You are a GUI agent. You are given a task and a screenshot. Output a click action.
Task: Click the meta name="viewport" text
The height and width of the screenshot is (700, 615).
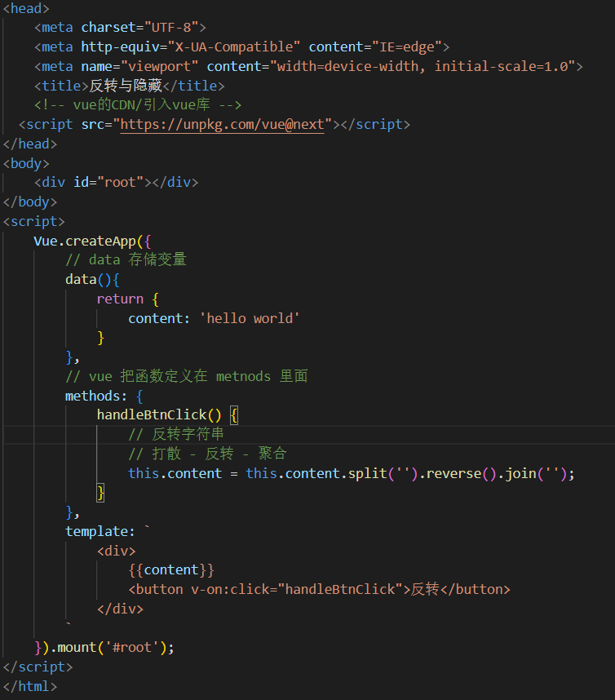[x=116, y=67]
